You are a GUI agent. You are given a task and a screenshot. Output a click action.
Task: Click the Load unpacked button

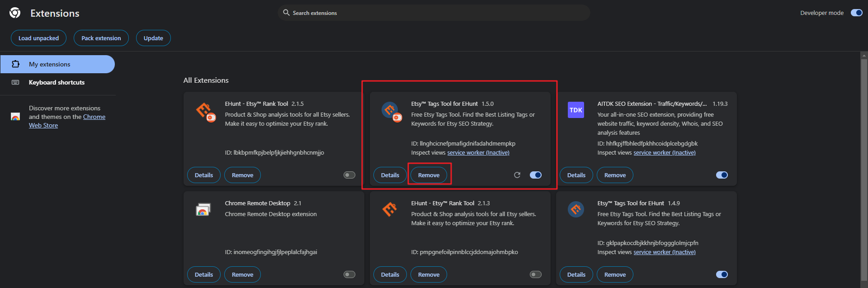38,38
